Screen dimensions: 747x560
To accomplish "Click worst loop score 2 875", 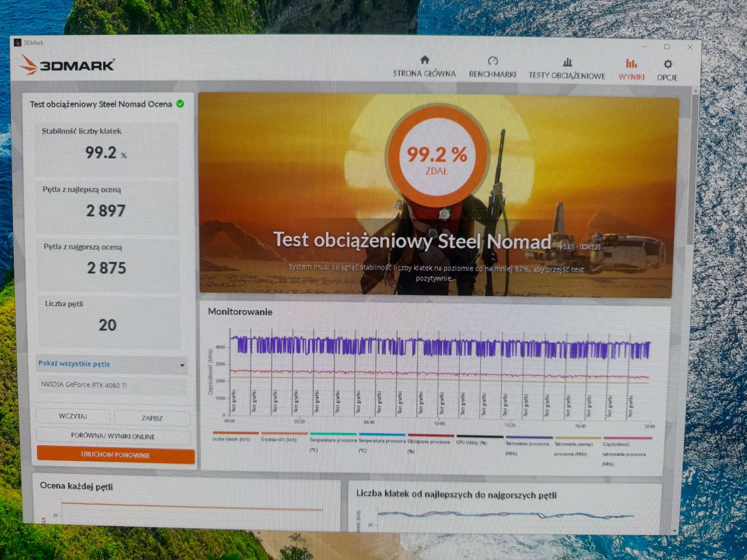I will [107, 268].
